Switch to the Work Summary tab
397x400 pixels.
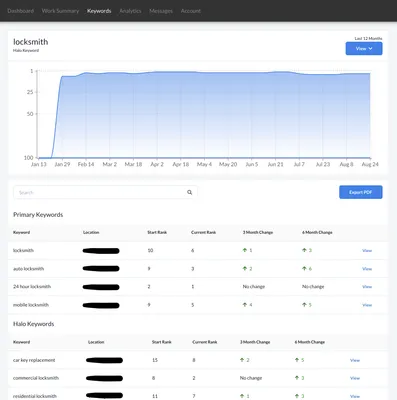coord(60,11)
